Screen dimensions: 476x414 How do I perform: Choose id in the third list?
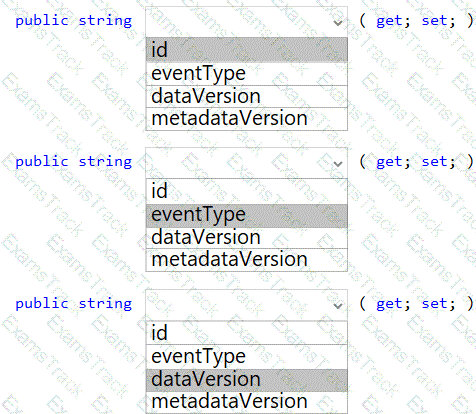click(x=247, y=333)
